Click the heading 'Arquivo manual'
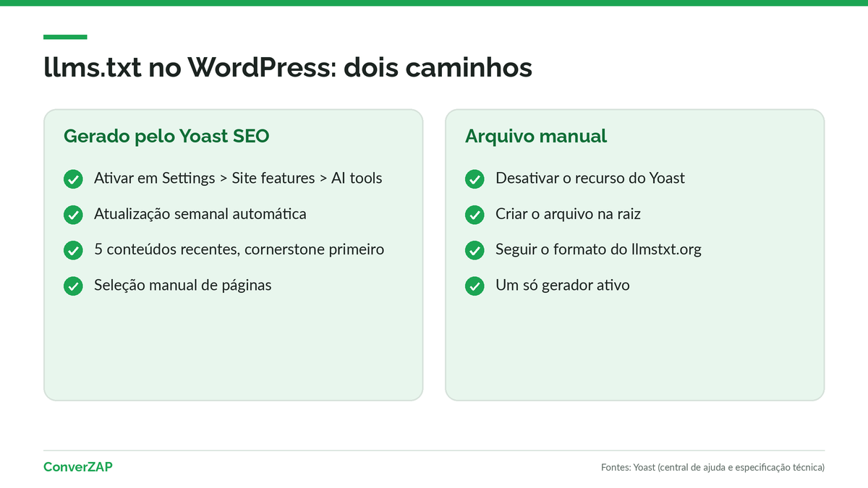The image size is (868, 488). pyautogui.click(x=536, y=136)
